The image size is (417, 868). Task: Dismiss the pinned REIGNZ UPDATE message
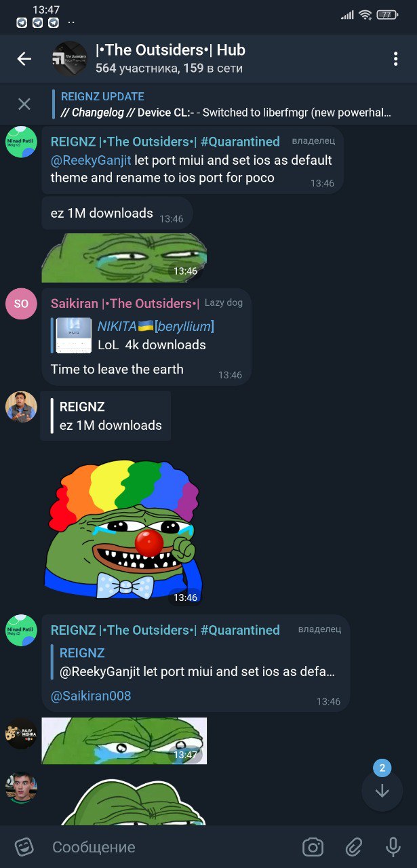click(x=24, y=104)
